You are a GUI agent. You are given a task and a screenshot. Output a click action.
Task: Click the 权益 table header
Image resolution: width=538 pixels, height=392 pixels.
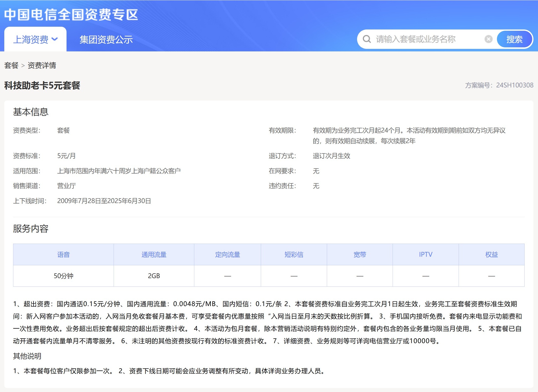tap(492, 254)
